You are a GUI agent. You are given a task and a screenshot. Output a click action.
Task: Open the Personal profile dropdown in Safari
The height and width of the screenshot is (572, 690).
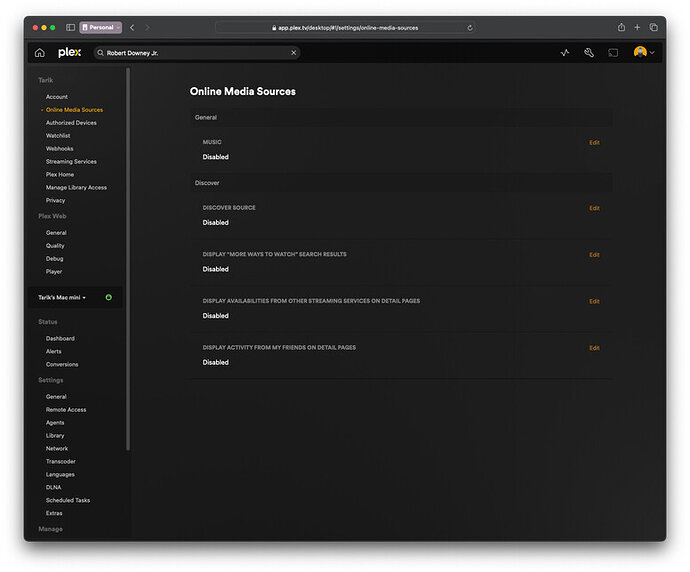click(101, 27)
